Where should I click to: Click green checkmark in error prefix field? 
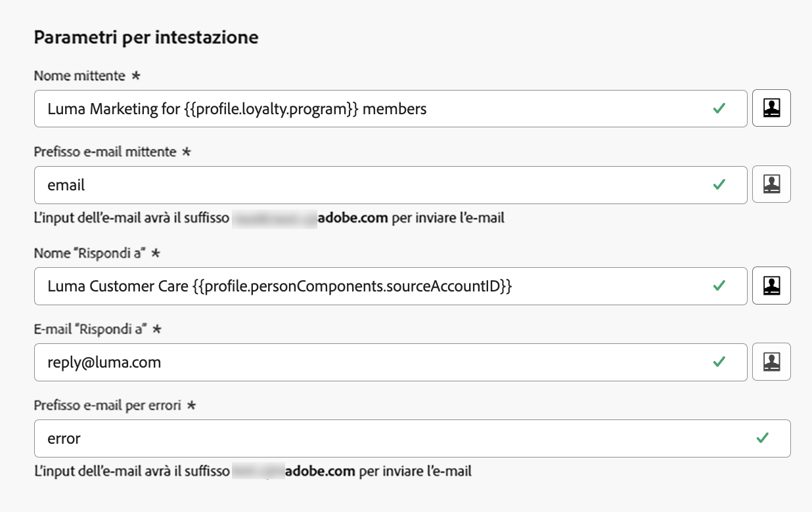tap(763, 438)
